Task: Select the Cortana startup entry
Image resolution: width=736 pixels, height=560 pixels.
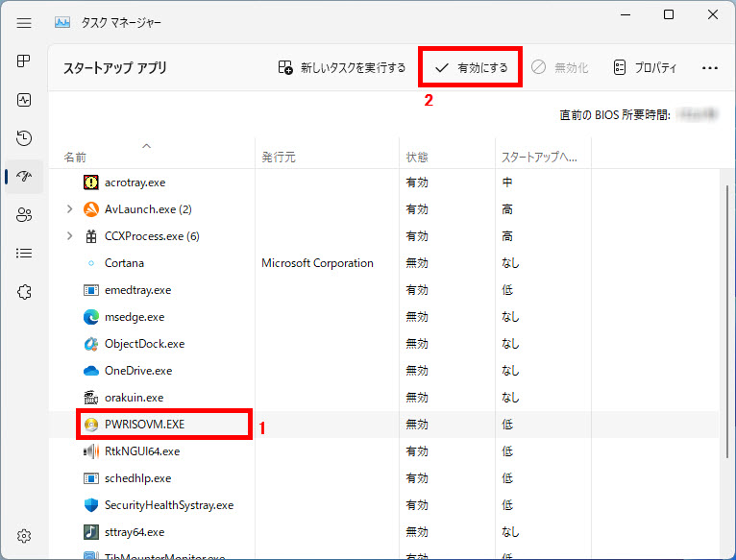Action: tap(124, 263)
